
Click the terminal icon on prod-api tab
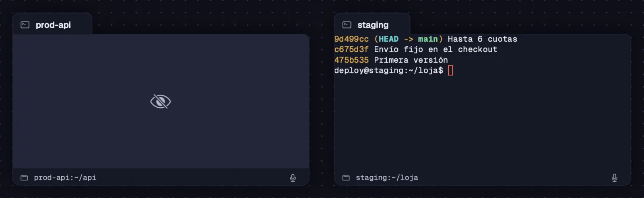click(25, 25)
